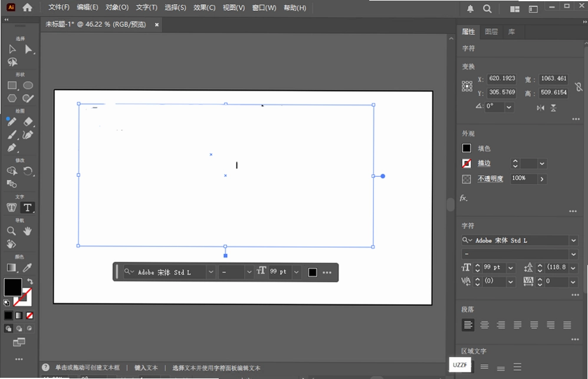
Task: Switch to 库 tab
Action: coord(511,32)
